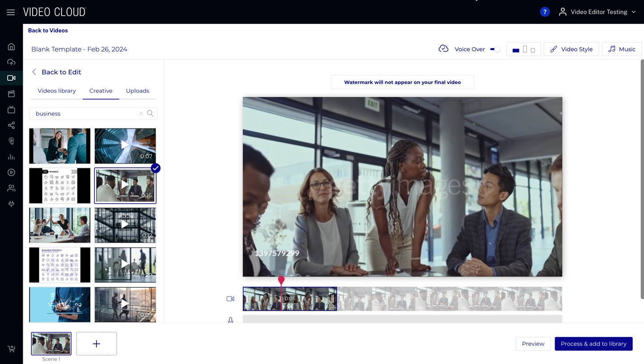The width and height of the screenshot is (644, 364).
Task: Select the landscape aspect ratio option
Action: 516,50
